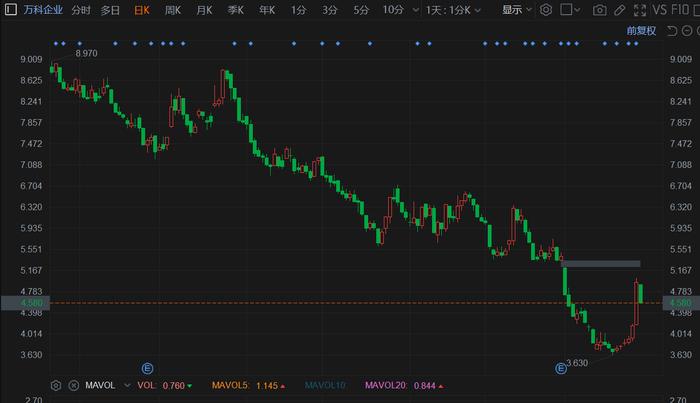
Task: Click the zoom out minus circle icon
Action: point(688,30)
